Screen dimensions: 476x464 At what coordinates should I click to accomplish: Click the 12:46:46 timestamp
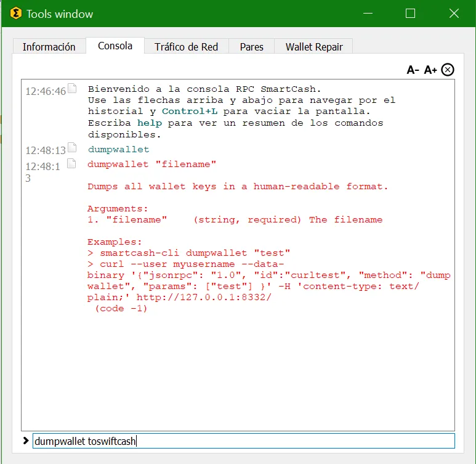[x=46, y=91]
